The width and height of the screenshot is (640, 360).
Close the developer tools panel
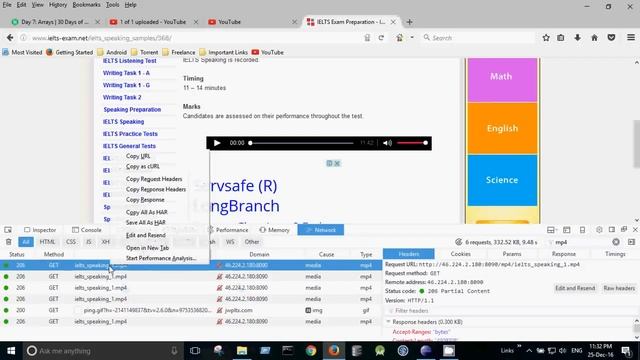click(x=635, y=230)
